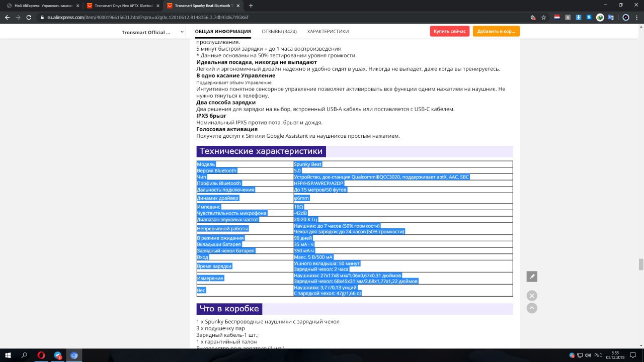The image size is (644, 362).
Task: Click the Версия Bluetooth row label
Action: [217, 170]
